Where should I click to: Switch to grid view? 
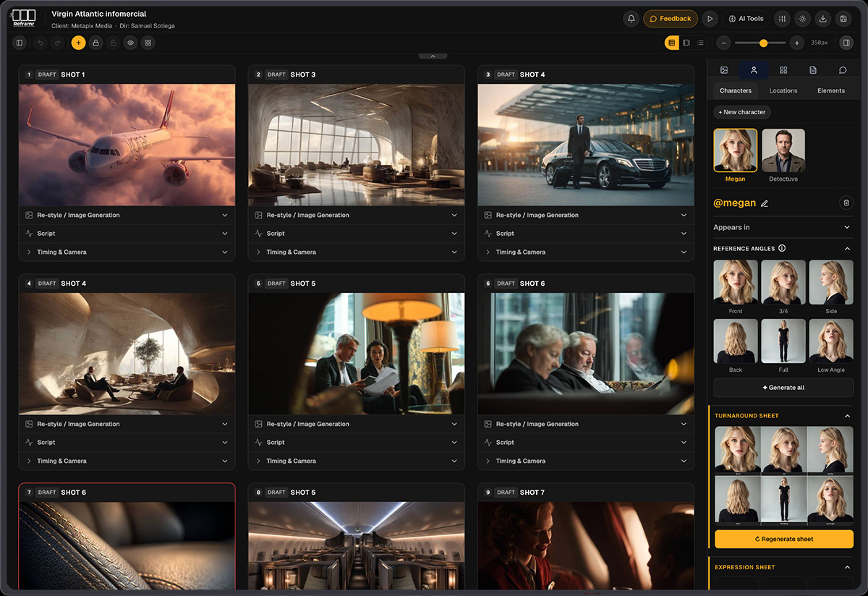coord(672,43)
